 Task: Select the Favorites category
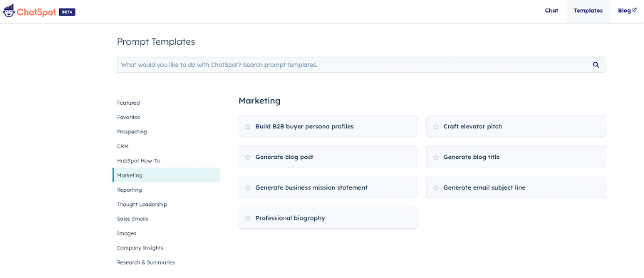click(128, 117)
